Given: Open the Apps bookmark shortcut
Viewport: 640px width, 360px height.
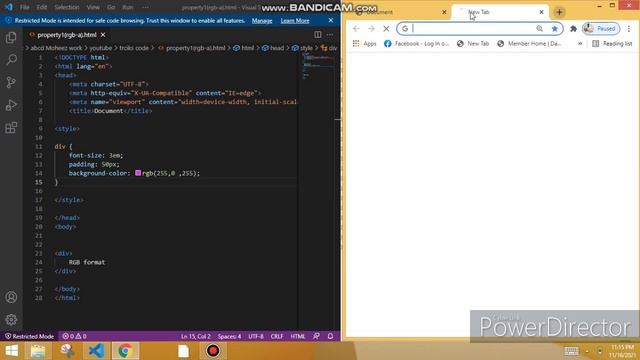Looking at the screenshot, I should [364, 43].
